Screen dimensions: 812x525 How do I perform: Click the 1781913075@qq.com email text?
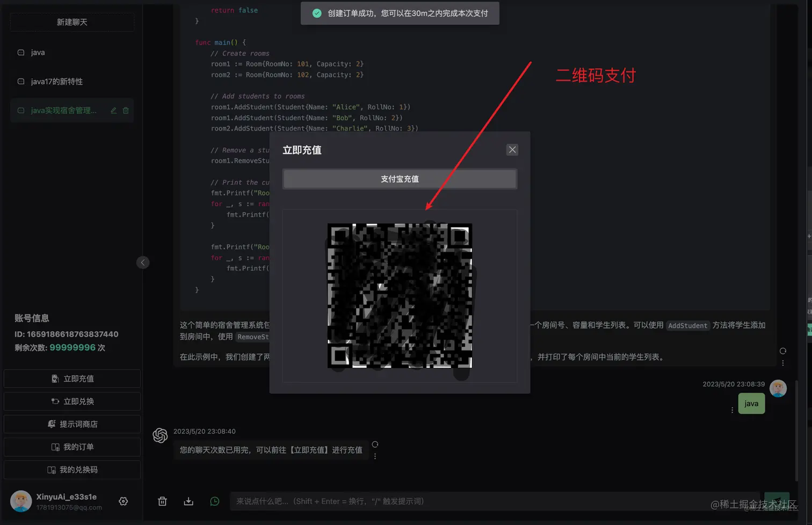click(x=69, y=508)
